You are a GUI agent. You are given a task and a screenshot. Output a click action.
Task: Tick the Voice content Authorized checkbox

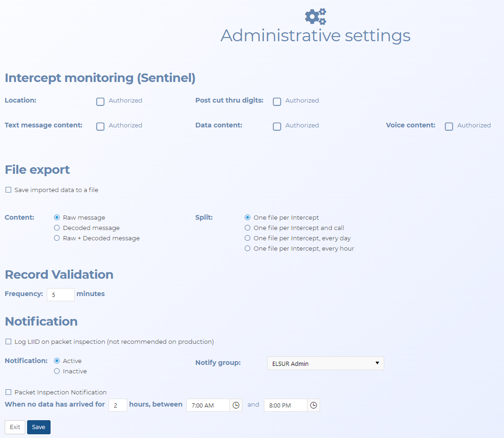(x=449, y=126)
